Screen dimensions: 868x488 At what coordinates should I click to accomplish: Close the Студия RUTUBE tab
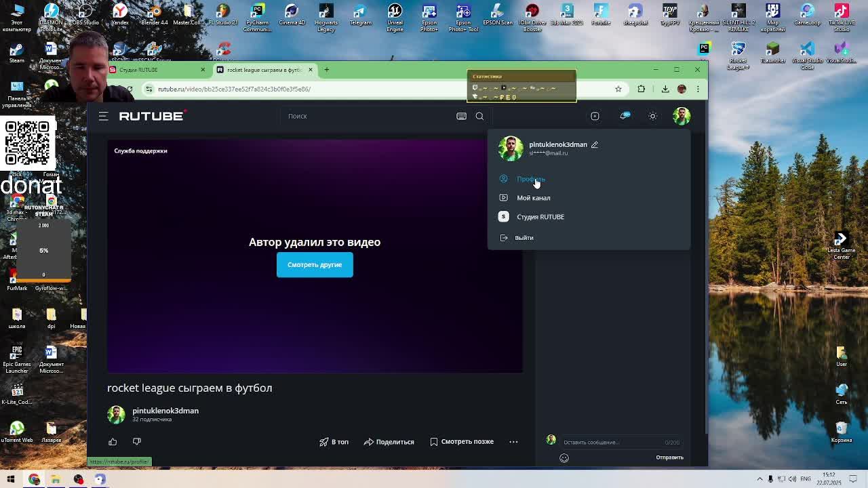[x=202, y=70]
